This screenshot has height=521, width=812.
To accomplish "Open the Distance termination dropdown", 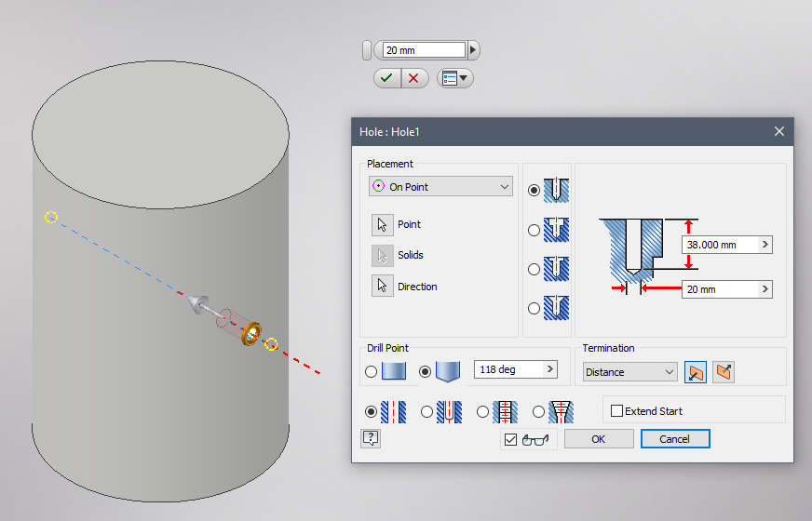I will [x=629, y=372].
